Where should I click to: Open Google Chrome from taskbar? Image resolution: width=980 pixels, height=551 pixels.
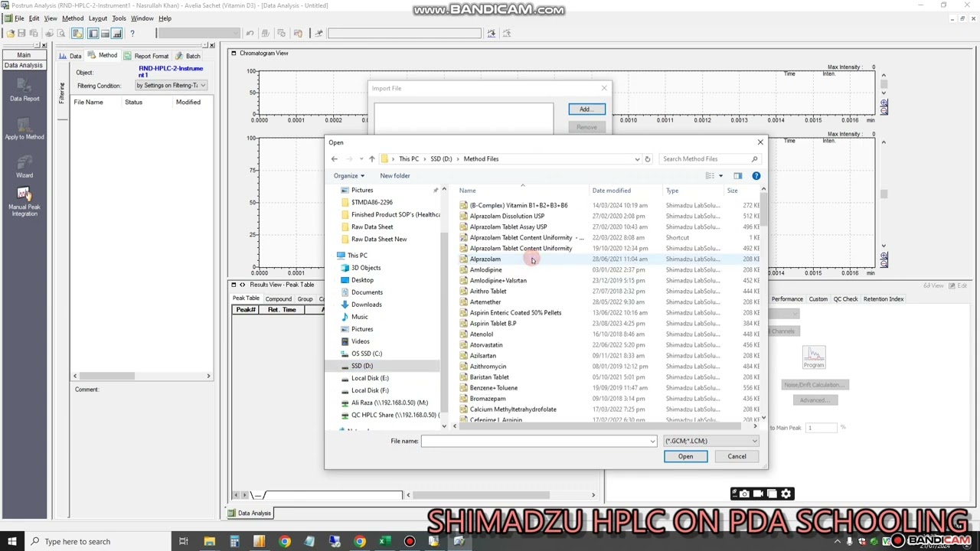click(x=285, y=542)
